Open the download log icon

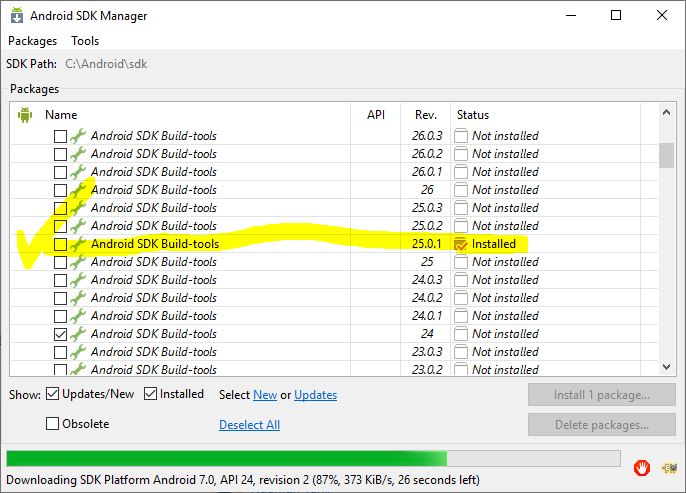coord(669,468)
